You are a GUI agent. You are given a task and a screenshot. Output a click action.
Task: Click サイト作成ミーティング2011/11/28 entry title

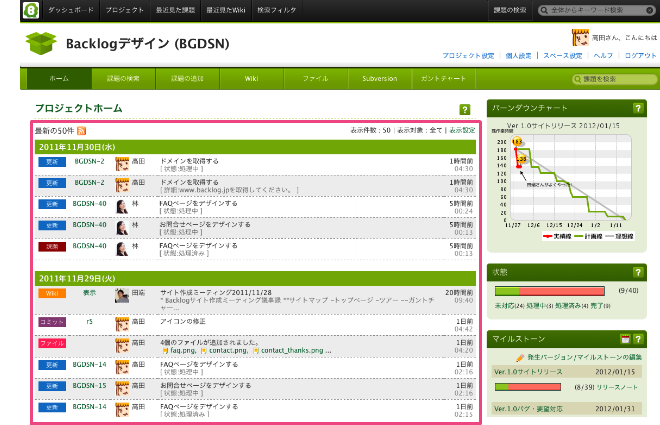point(216,292)
